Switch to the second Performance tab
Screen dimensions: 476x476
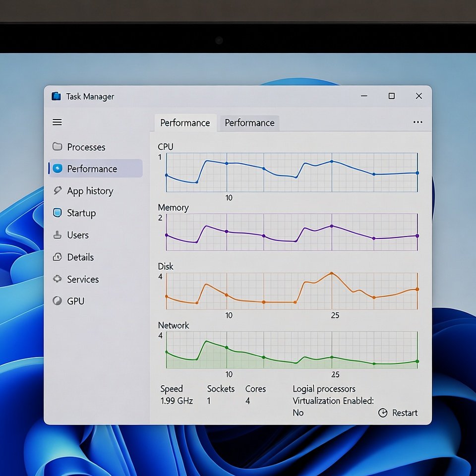(249, 123)
